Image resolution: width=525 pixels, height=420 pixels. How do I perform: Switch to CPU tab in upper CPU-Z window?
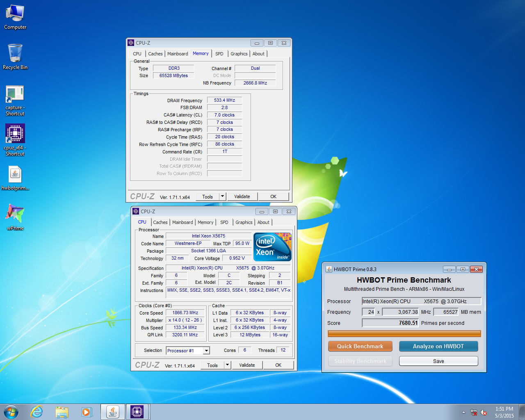coord(137,54)
